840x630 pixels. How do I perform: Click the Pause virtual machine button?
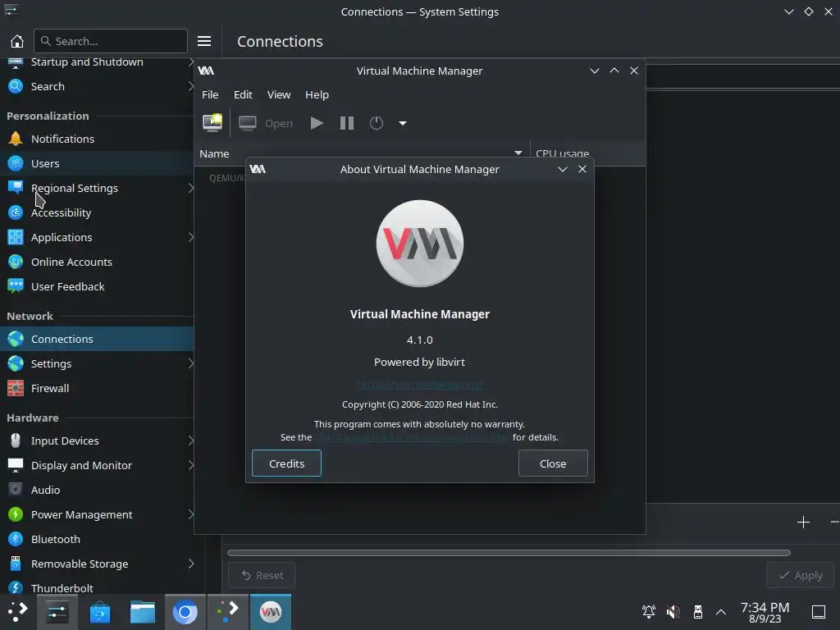[x=347, y=123]
